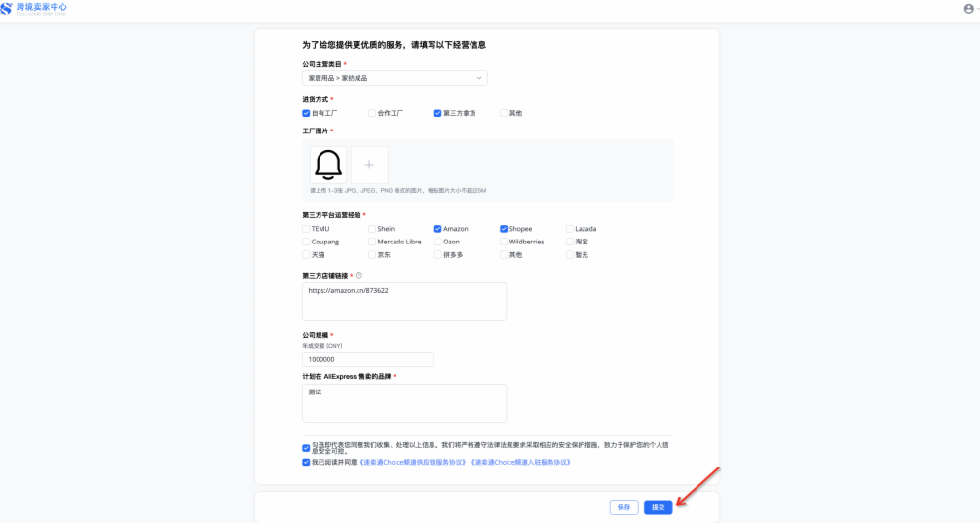The height and width of the screenshot is (523, 980).
Task: Check the Lazada platform checkbox
Action: pyautogui.click(x=569, y=229)
